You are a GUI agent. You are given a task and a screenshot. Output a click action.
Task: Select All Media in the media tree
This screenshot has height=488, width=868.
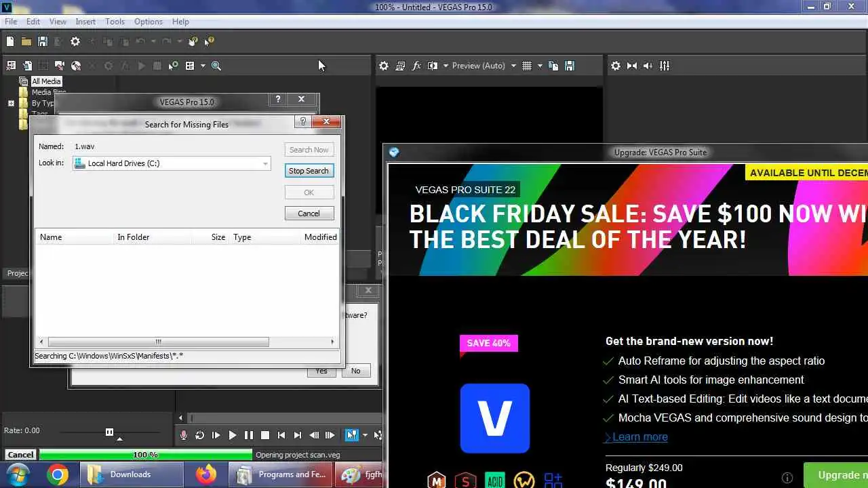tap(46, 81)
